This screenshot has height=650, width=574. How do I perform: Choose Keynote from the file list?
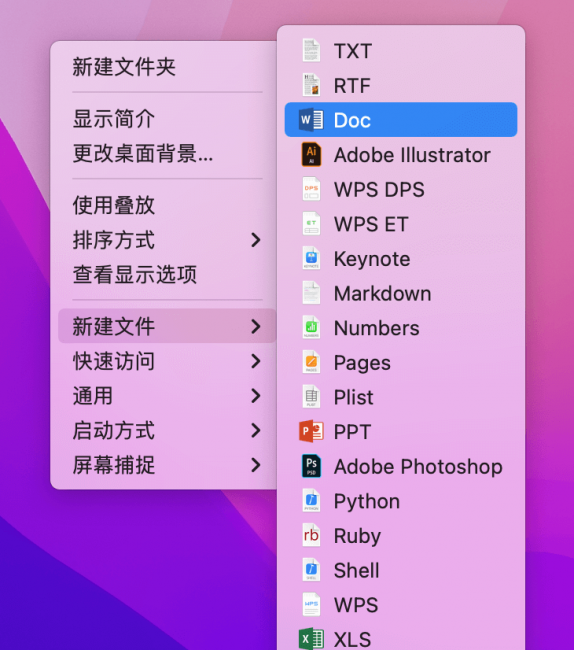tap(401, 258)
